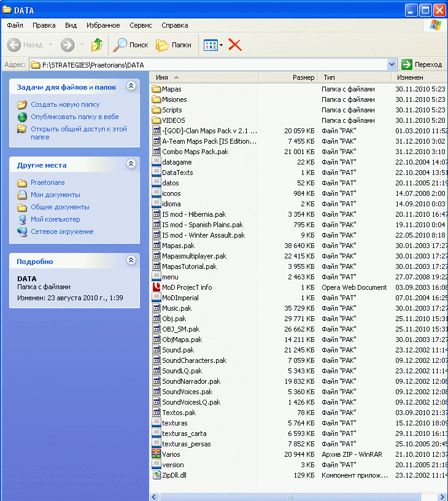This screenshot has height=501, width=448.
Task: Open the Back history dropdown arrow
Action: [50, 45]
